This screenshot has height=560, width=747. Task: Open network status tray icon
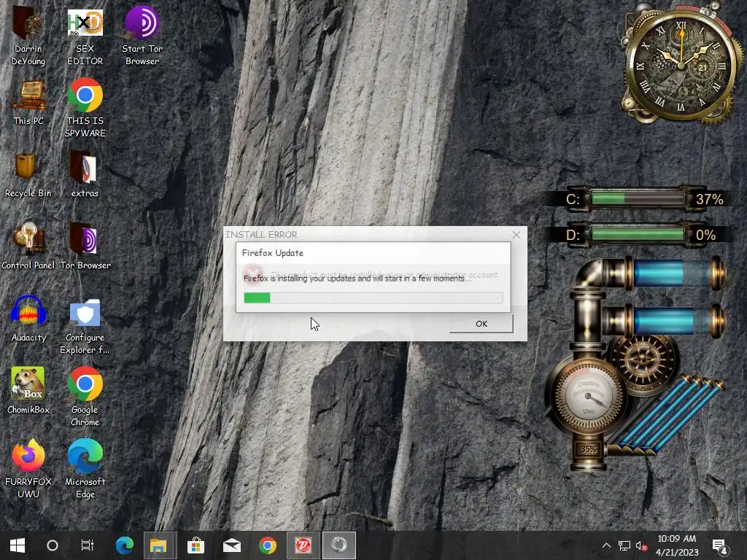click(x=624, y=545)
